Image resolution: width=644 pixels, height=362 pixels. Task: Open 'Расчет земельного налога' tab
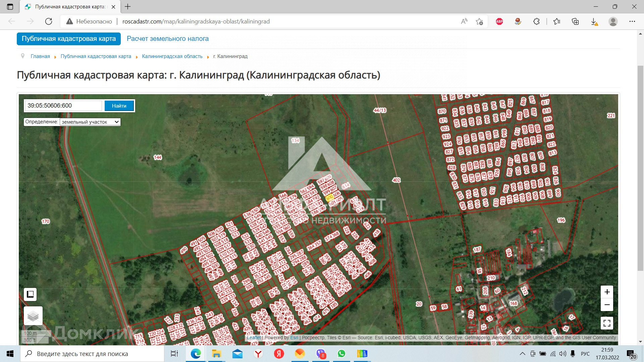click(167, 39)
